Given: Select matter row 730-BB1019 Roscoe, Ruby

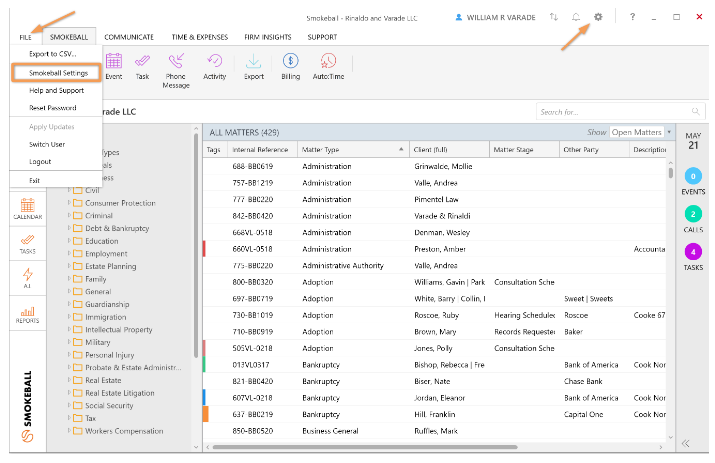Looking at the screenshot, I should click(435, 315).
